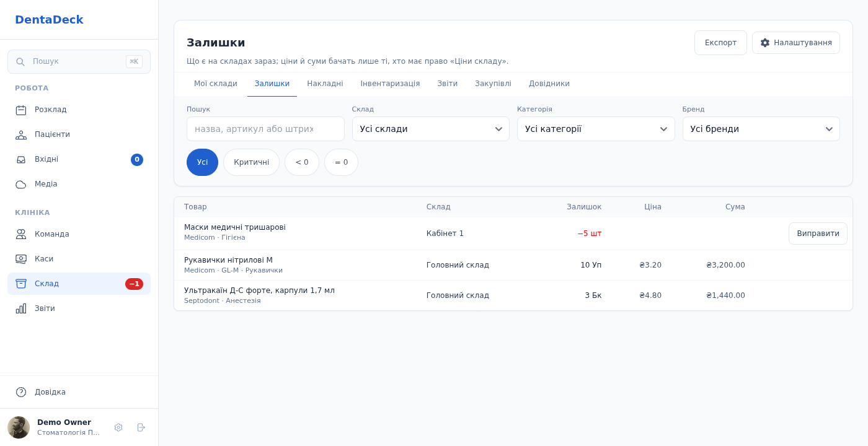
Task: Open user settings gear next to Demo Owner
Action: [x=118, y=427]
